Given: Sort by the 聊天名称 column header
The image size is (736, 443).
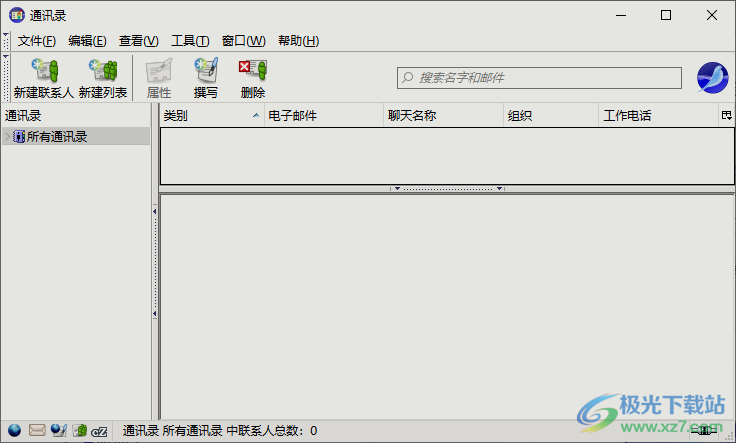Looking at the screenshot, I should coord(443,115).
